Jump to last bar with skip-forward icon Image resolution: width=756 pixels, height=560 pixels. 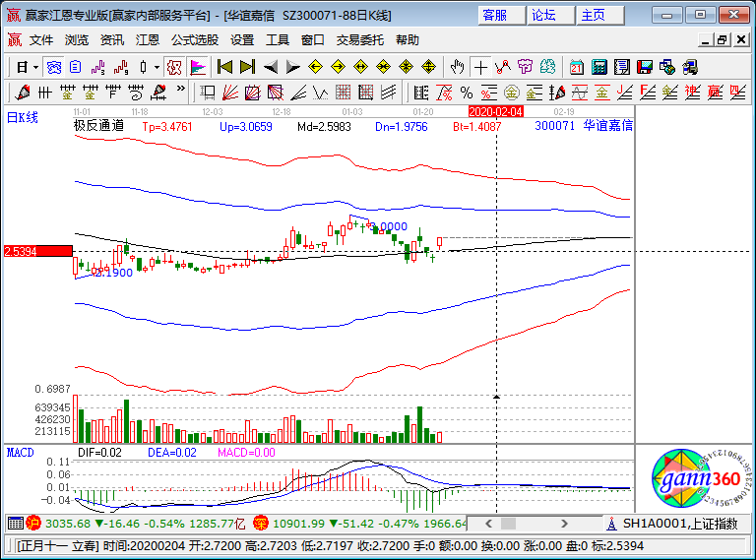point(247,67)
